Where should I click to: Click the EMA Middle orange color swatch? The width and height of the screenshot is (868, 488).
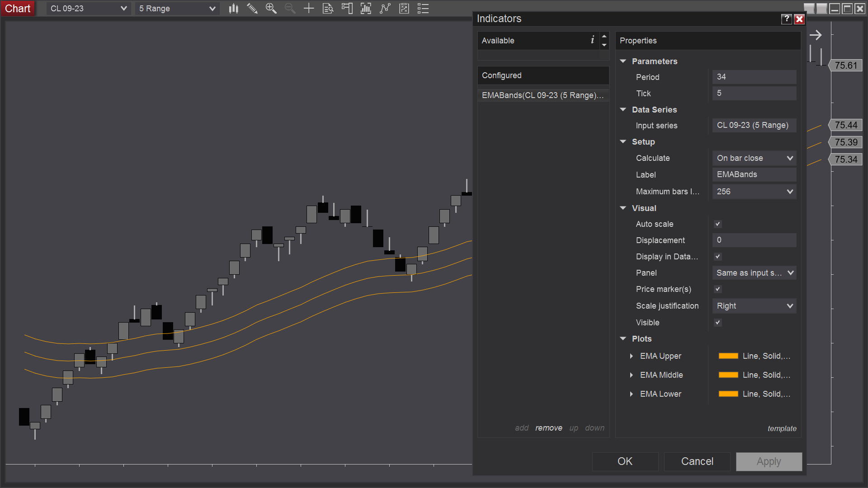point(728,375)
